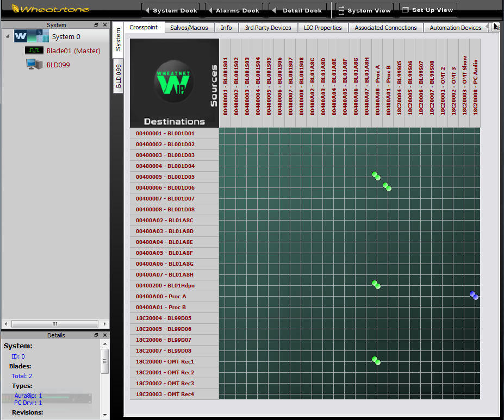Click the WheatNet IP logo

click(x=174, y=82)
